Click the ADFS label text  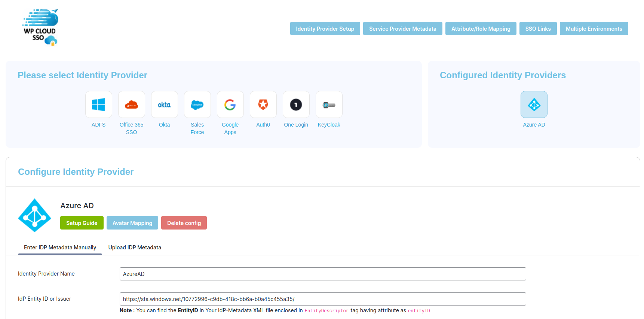tap(99, 125)
